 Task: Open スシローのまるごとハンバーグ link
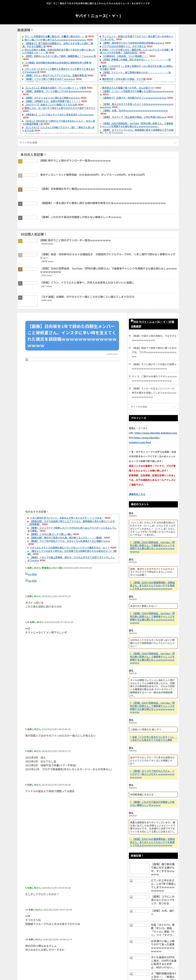154,393
